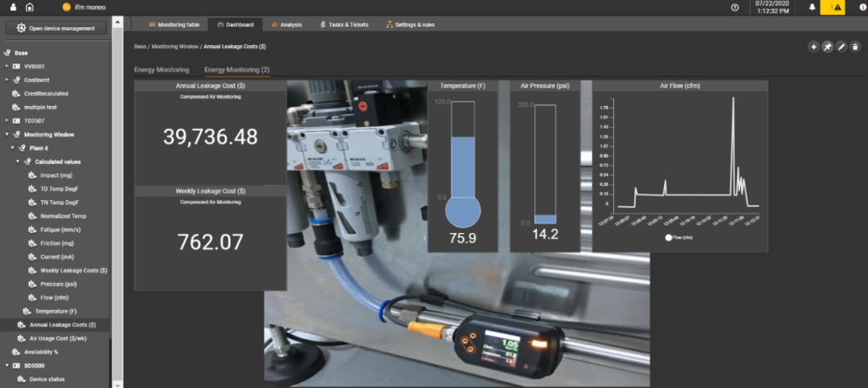Click the pin dashboard icon

coord(827,47)
